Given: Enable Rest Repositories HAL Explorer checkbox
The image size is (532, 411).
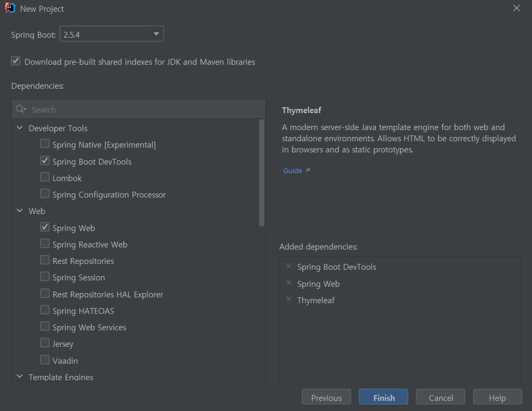Looking at the screenshot, I should coord(45,293).
